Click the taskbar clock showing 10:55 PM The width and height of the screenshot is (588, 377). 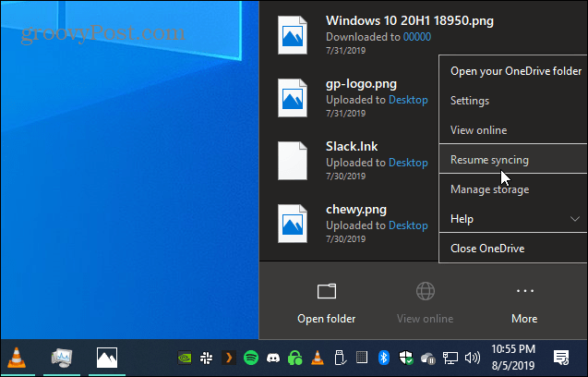513,357
